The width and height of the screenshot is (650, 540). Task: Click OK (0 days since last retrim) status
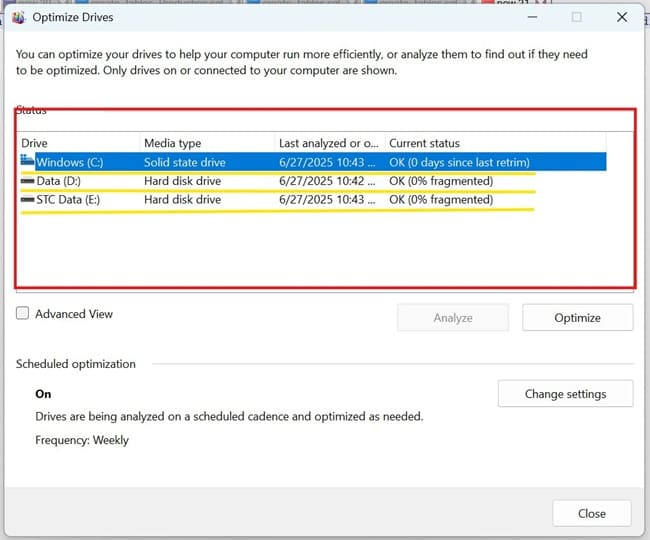pyautogui.click(x=459, y=162)
